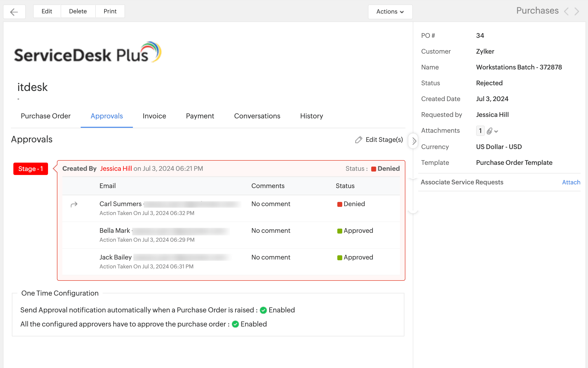588x368 pixels.
Task: Click the Stage - 1 label
Action: pos(30,169)
